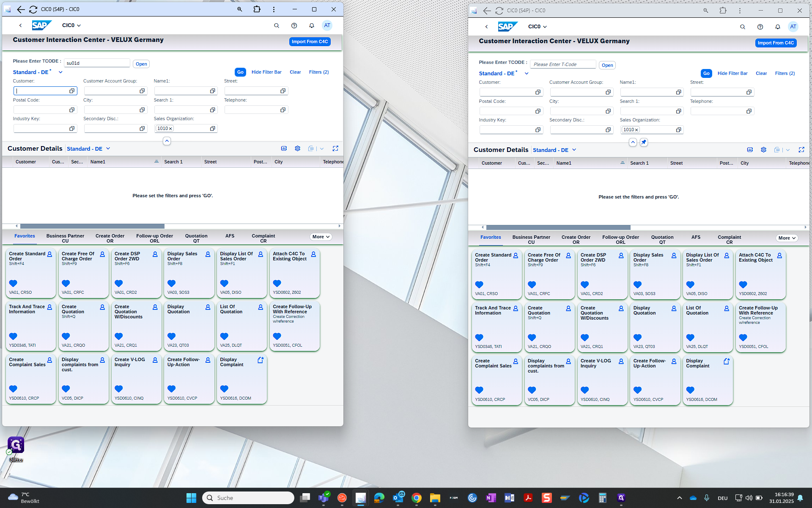Viewport: 812px width, 508px height.
Task: Switch to AFS tab in left window
Action: (x=230, y=236)
